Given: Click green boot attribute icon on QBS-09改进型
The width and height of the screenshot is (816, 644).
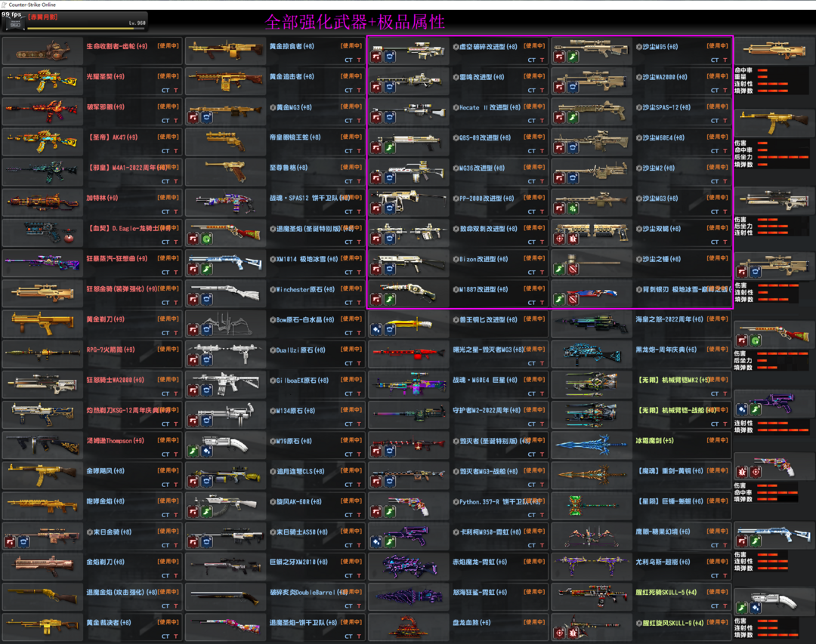Looking at the screenshot, I should (390, 148).
